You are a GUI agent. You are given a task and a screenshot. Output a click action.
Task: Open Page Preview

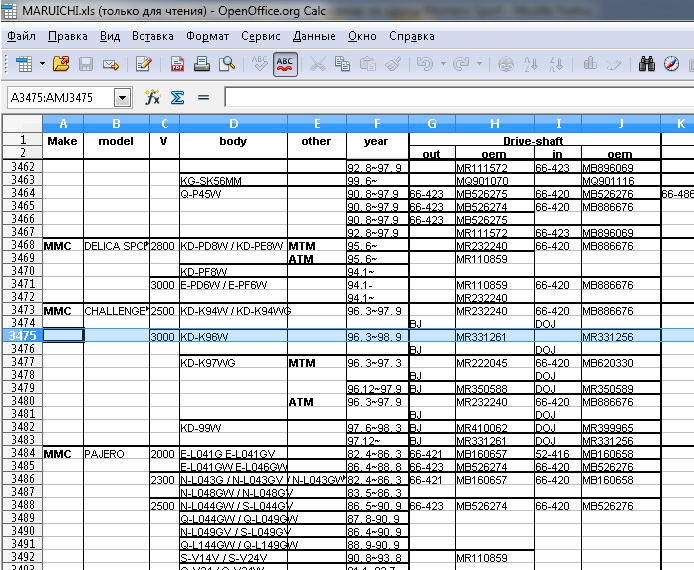coord(227,64)
